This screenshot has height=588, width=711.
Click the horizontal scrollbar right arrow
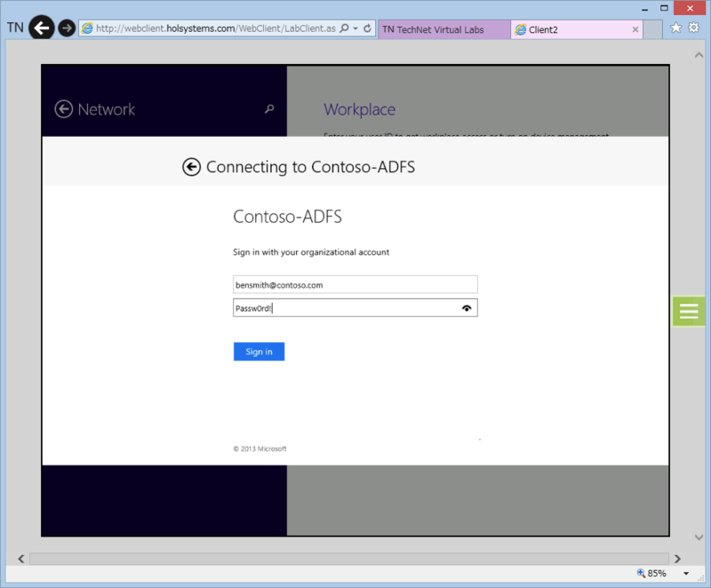click(677, 559)
